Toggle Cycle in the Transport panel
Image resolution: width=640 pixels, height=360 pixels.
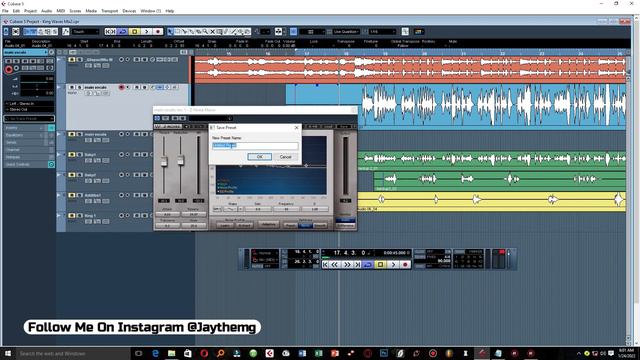(368, 264)
